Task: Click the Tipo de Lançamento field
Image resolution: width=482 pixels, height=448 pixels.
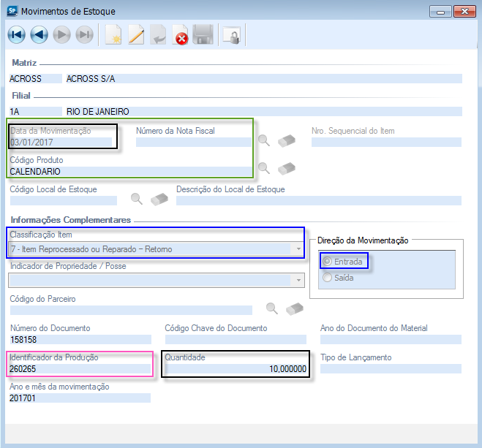Action: click(x=391, y=369)
